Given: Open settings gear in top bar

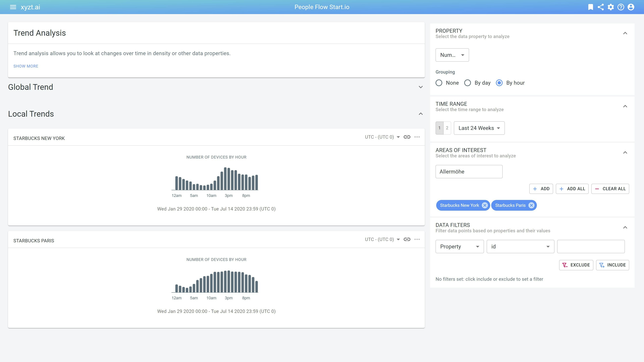Looking at the screenshot, I should pyautogui.click(x=611, y=7).
